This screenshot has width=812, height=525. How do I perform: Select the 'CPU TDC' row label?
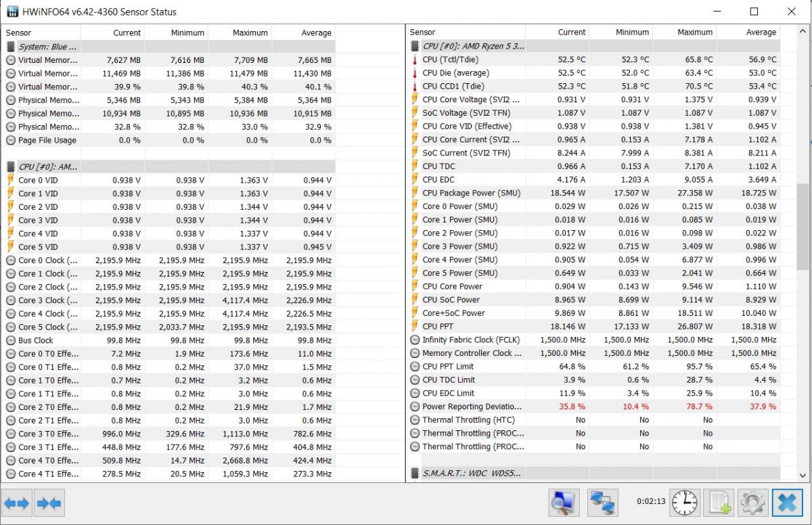(x=438, y=166)
